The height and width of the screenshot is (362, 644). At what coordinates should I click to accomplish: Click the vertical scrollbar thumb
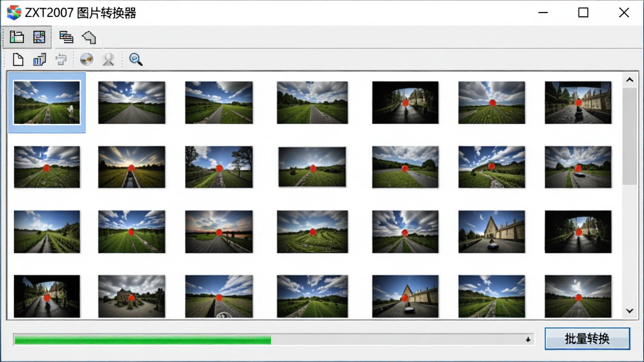point(630,136)
